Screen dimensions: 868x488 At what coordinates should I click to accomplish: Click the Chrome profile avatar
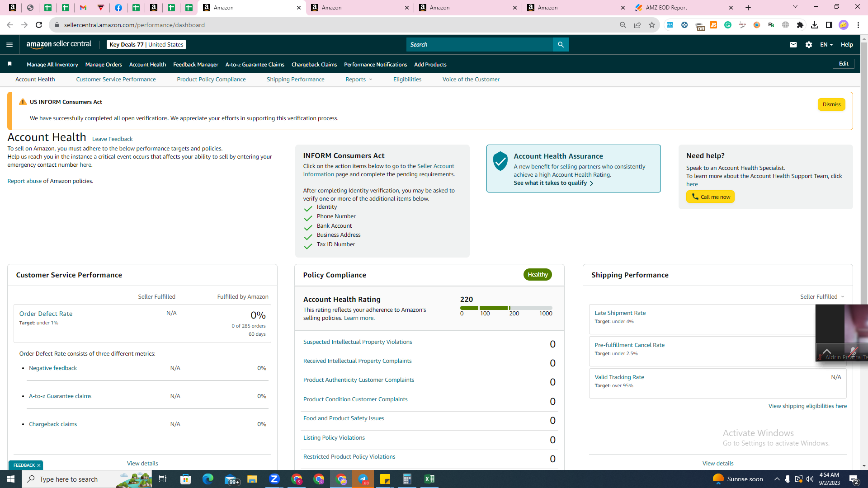coord(844,25)
